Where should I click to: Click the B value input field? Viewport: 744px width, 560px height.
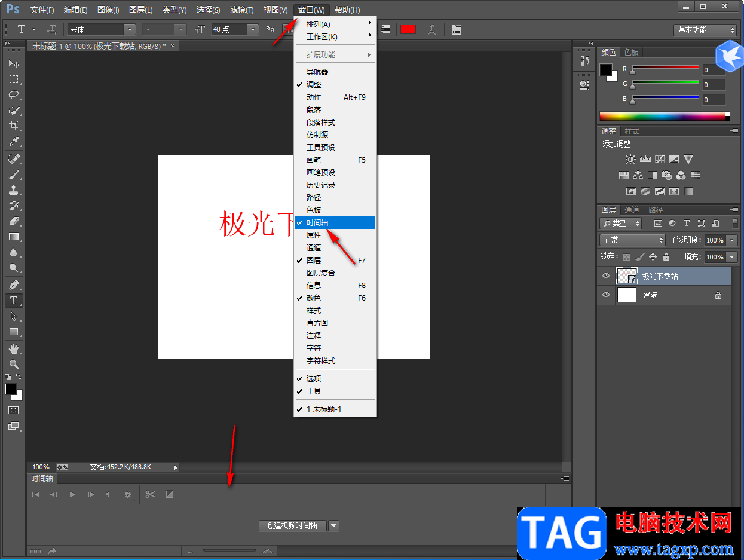[x=714, y=100]
